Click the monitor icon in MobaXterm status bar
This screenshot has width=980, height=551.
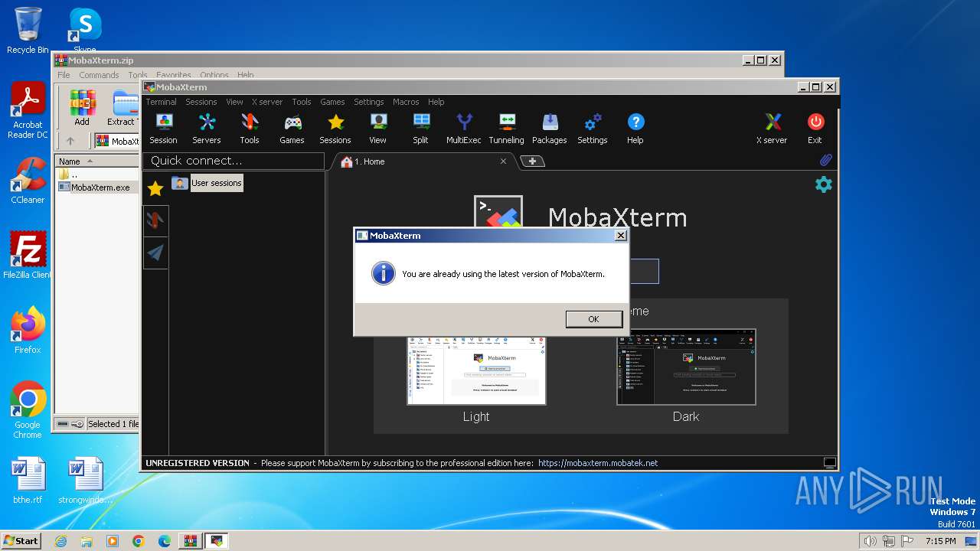[829, 462]
